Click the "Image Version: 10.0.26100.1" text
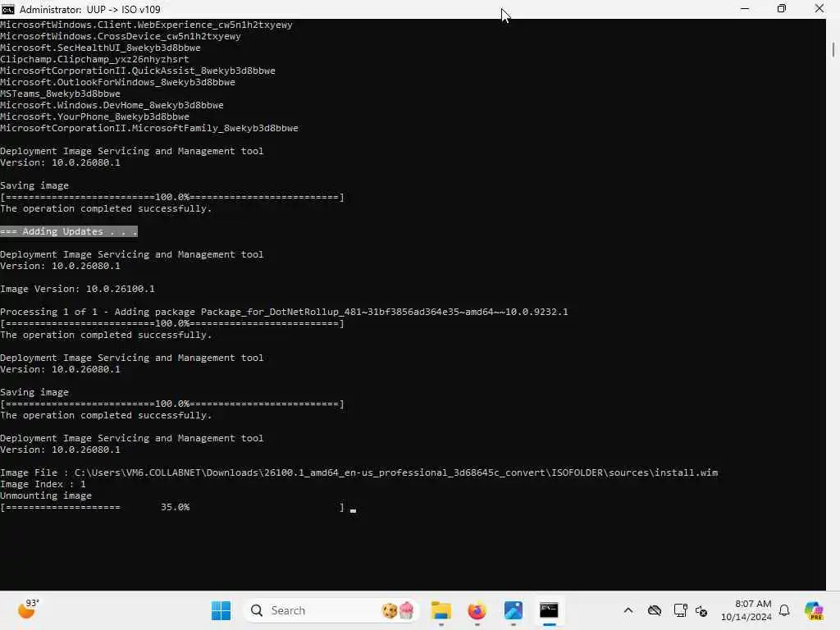840x630 pixels. point(77,289)
